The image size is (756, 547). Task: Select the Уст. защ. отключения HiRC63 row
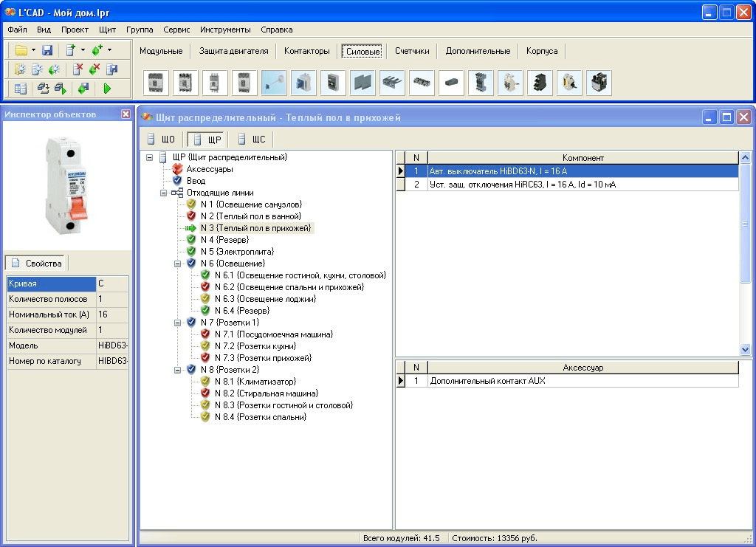(x=523, y=185)
